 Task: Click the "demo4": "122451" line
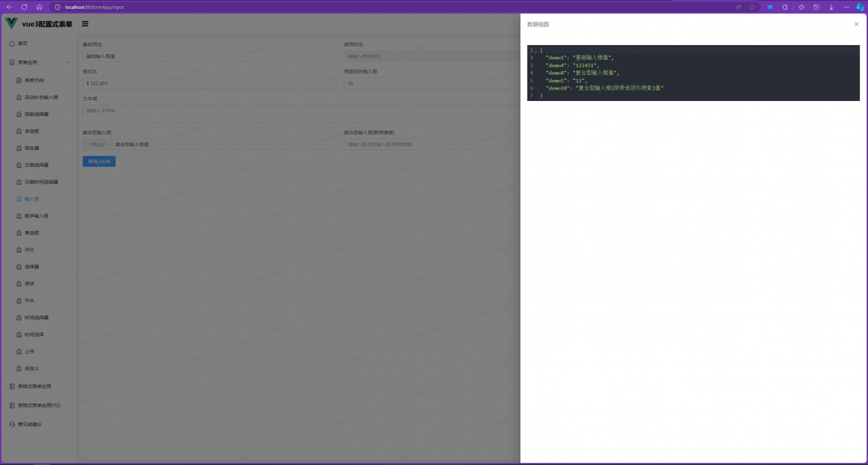pyautogui.click(x=572, y=65)
